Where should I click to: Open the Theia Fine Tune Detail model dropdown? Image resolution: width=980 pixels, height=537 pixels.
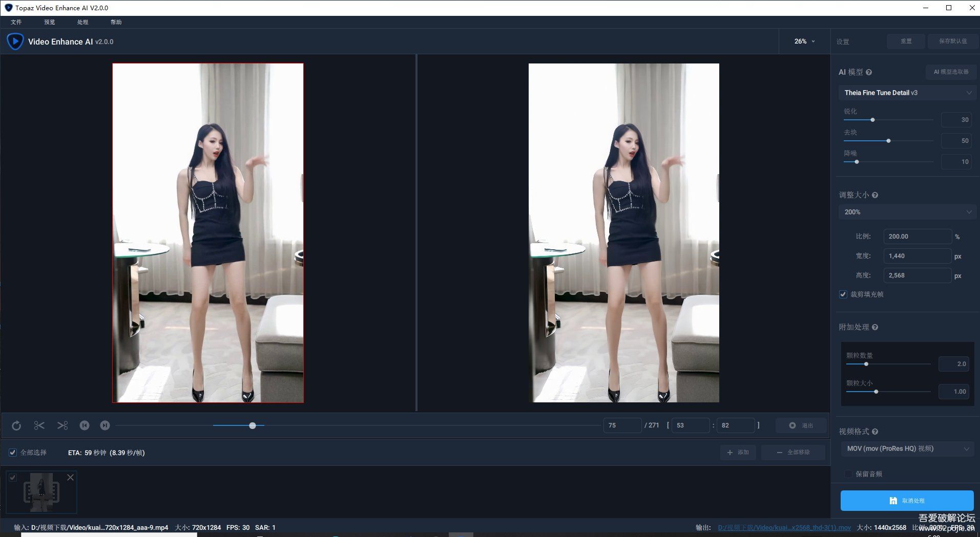907,93
